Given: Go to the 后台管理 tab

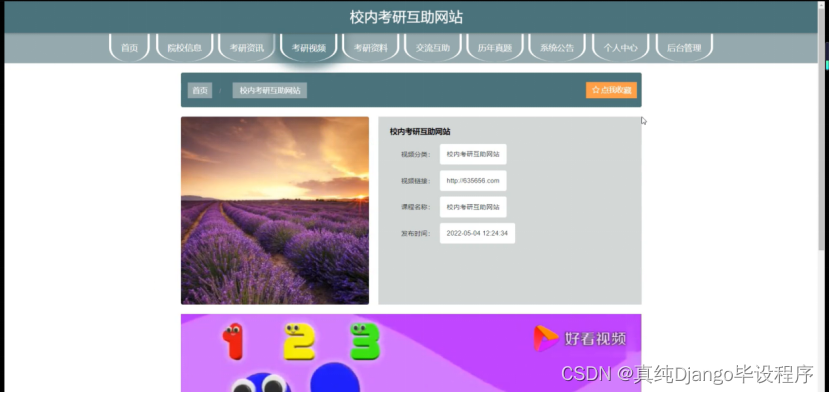Looking at the screenshot, I should [684, 48].
